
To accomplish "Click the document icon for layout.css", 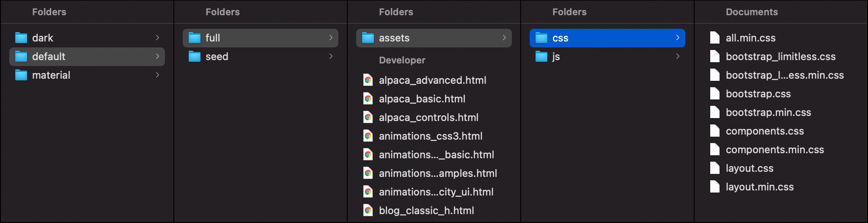I will tap(715, 168).
